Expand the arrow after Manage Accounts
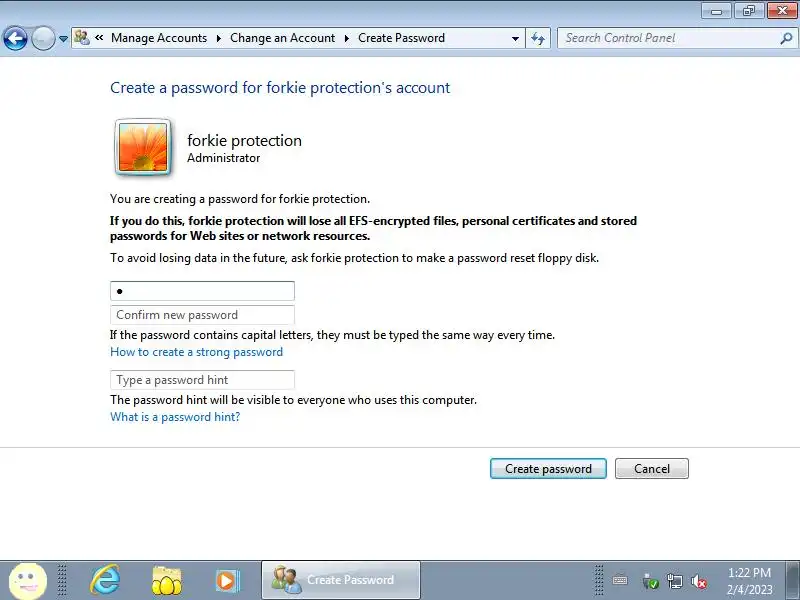This screenshot has width=800, height=600. [218, 38]
